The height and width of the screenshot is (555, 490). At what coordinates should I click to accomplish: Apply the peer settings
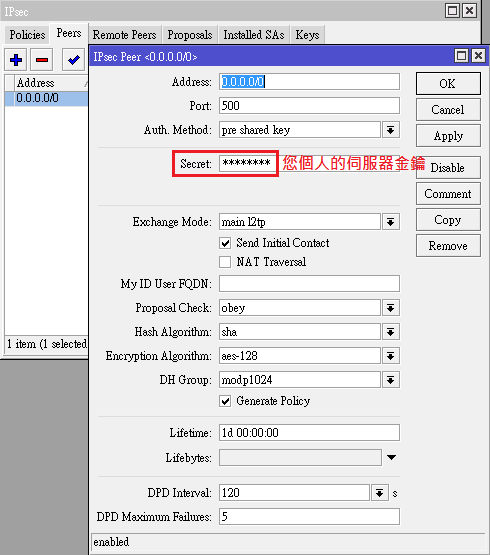[x=448, y=136]
